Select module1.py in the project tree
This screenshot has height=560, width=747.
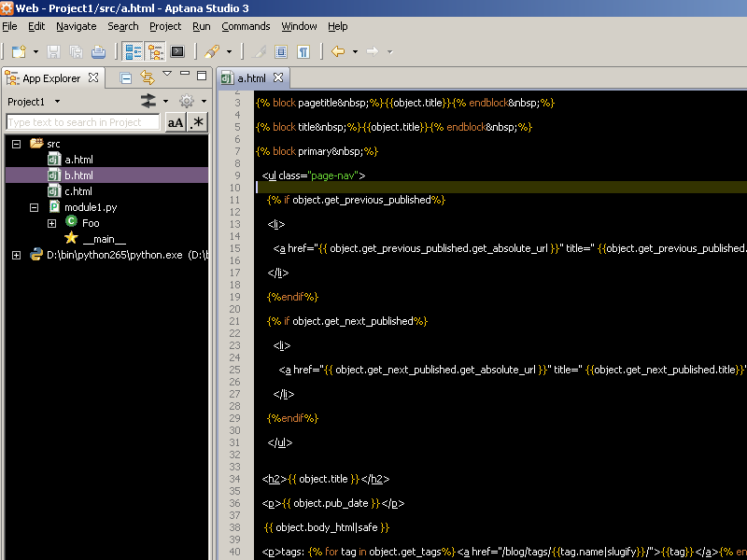(x=91, y=207)
